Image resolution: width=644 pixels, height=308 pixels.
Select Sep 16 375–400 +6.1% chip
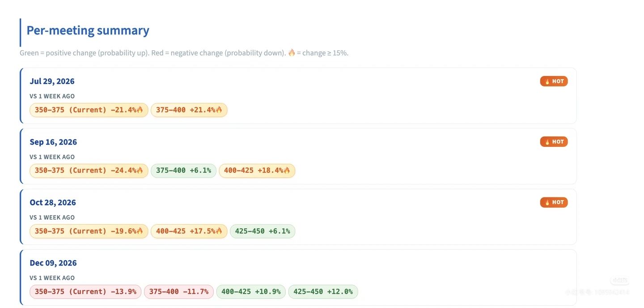pyautogui.click(x=183, y=171)
